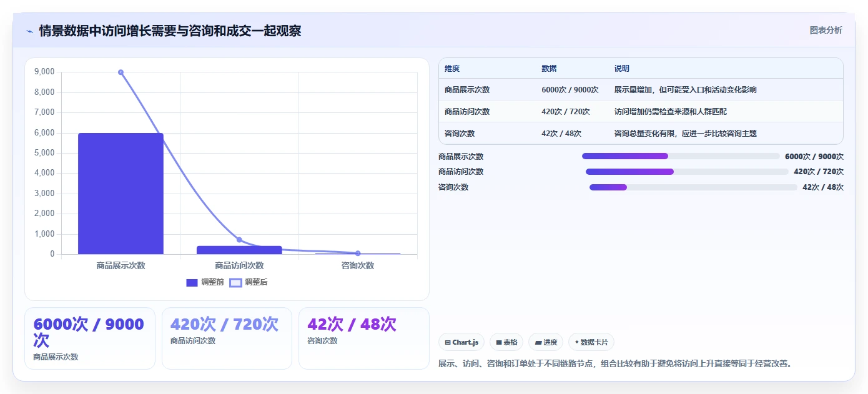Click the line point above 咨询次数
Image resolution: width=868 pixels, height=394 pixels.
coord(358,254)
